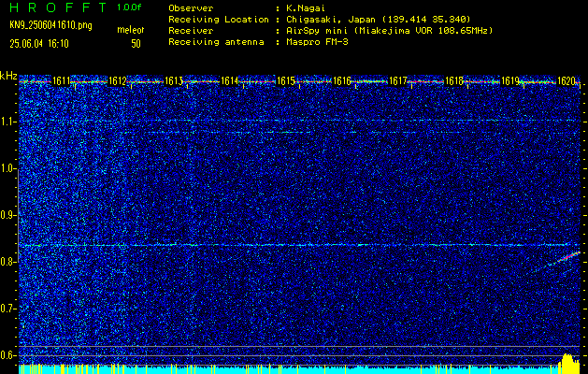Click the 1612 time marker
Image resolution: width=588 pixels, height=374 pixels.
pyautogui.click(x=118, y=80)
